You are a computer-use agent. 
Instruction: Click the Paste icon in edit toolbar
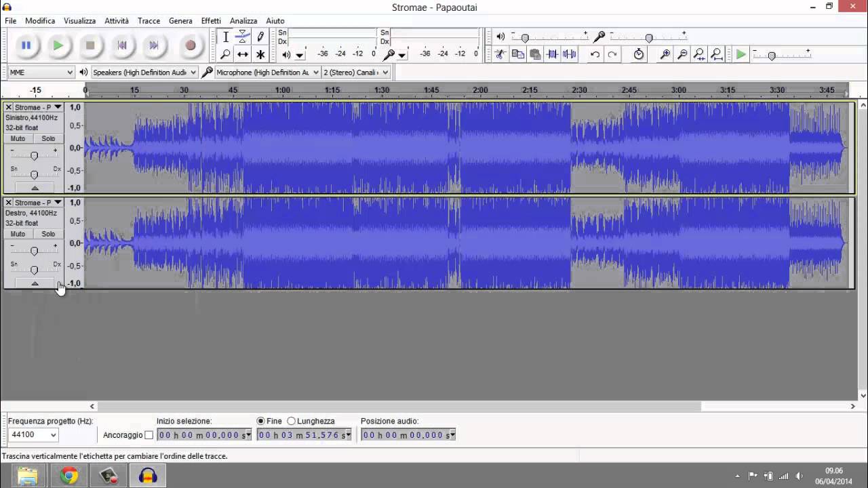tap(535, 54)
